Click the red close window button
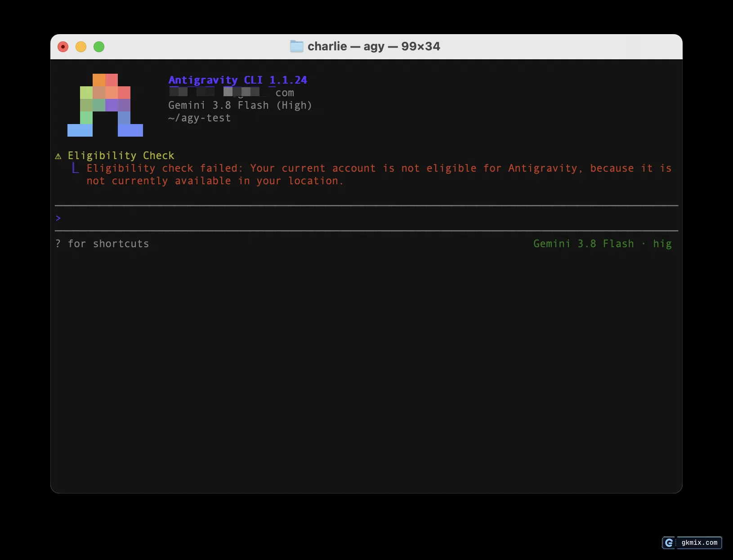733x560 pixels. click(x=63, y=47)
